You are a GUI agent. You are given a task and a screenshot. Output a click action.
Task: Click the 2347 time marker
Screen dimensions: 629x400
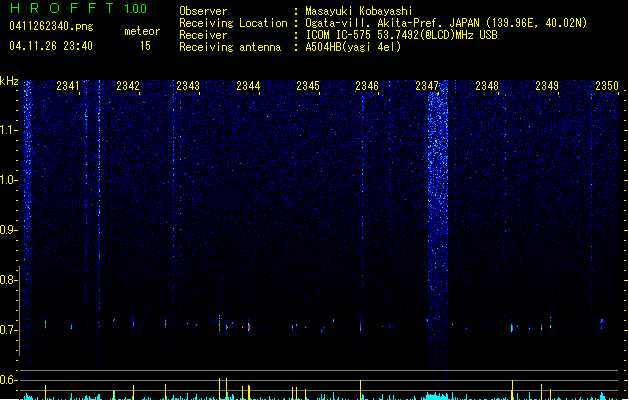pos(427,86)
